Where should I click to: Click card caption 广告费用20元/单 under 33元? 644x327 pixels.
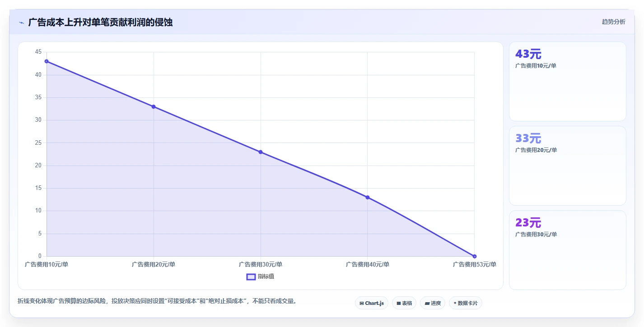pos(536,150)
